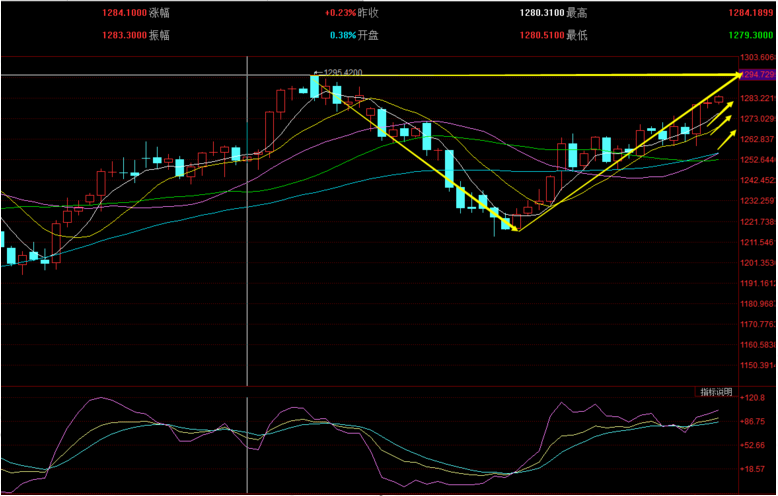Click the +0.23% change percentage value
Screen dimensions: 778x496
[340, 13]
